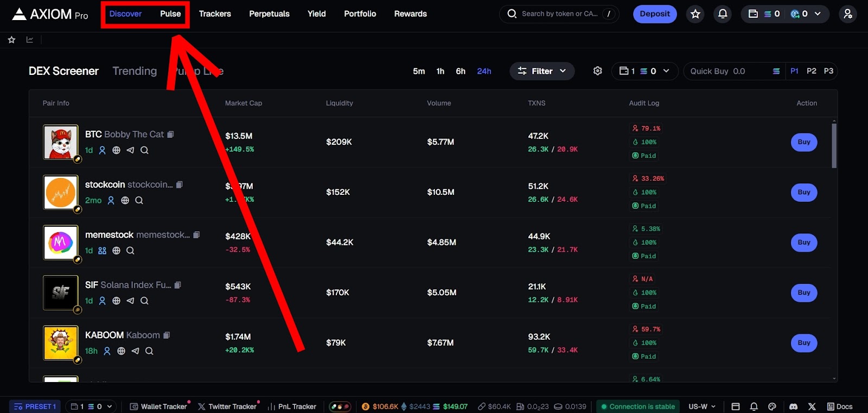
Task: Open the Perpetuals tab
Action: [x=269, y=14]
